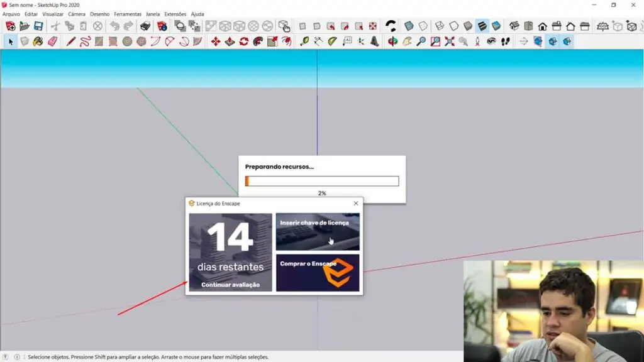Click the Preparando recursos progress bar
Viewport: 644px width, 362px height.
[321, 181]
